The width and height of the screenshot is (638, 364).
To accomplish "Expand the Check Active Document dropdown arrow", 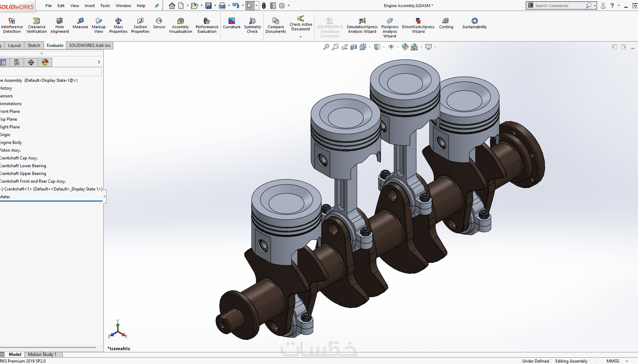I will coord(301,37).
